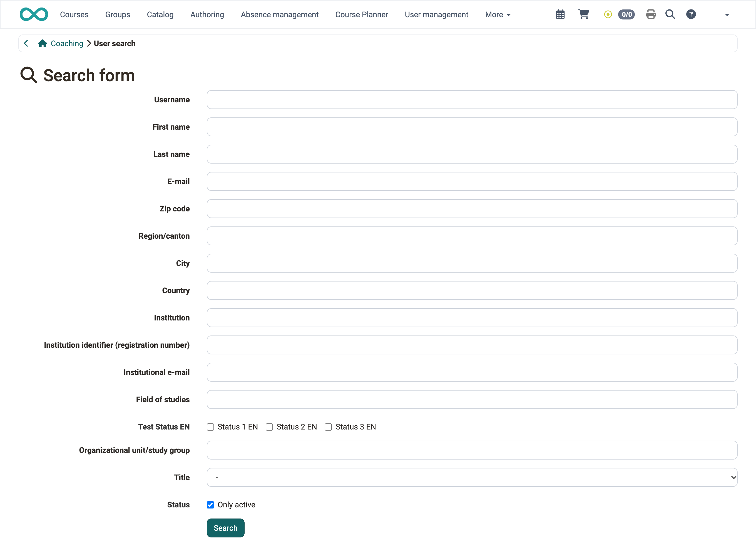Open the Courses menu item
756x548 pixels.
74,15
